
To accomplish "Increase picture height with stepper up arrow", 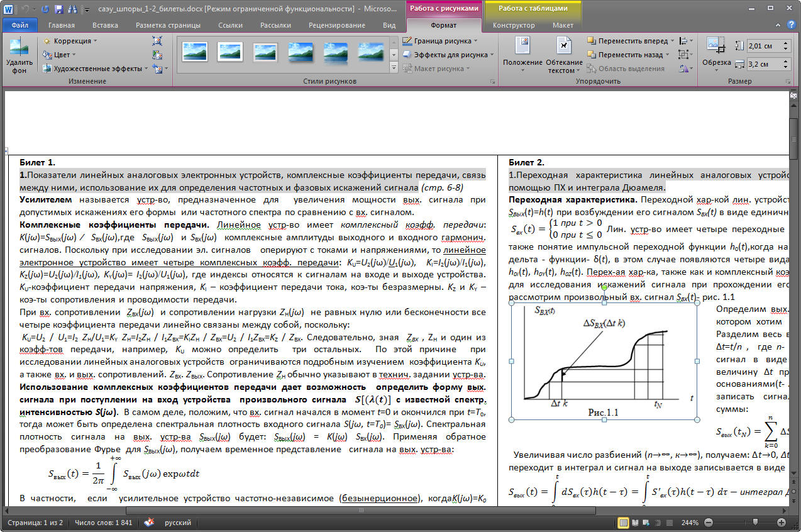I will point(786,43).
